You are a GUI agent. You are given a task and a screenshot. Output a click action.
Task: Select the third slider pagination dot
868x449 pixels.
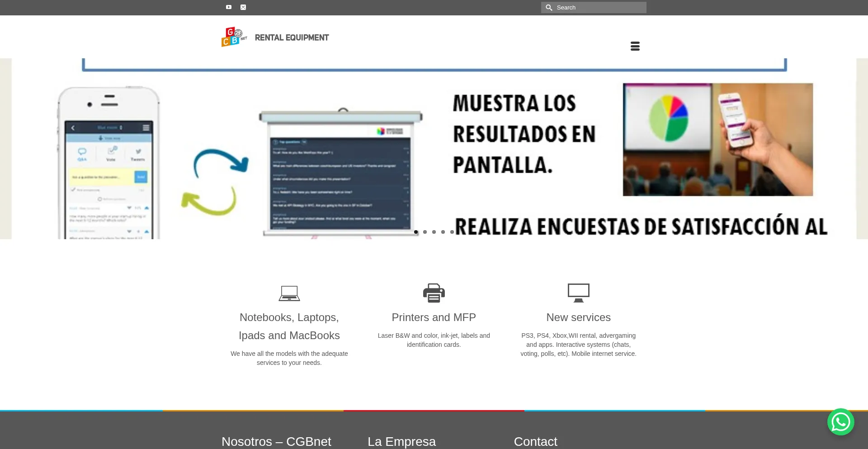coord(434,232)
